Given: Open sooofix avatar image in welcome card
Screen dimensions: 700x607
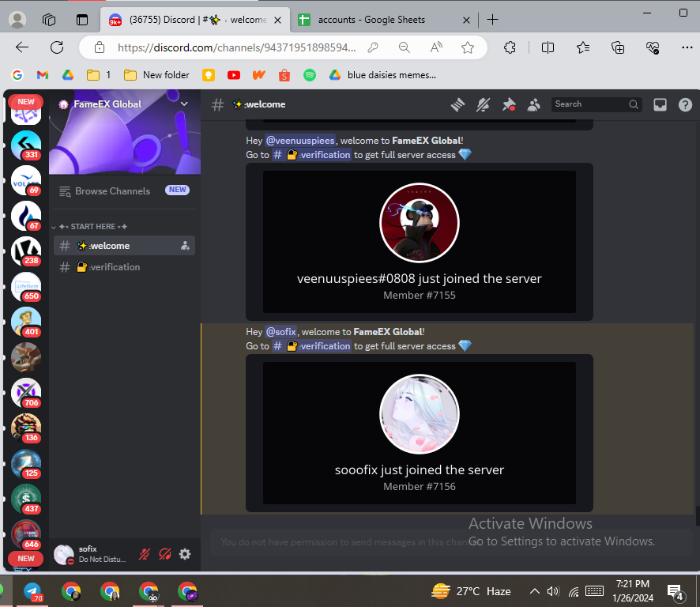Looking at the screenshot, I should tap(420, 414).
